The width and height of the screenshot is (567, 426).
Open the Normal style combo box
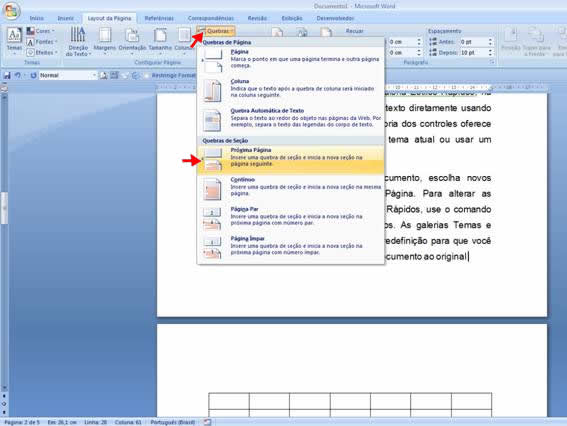[x=68, y=75]
